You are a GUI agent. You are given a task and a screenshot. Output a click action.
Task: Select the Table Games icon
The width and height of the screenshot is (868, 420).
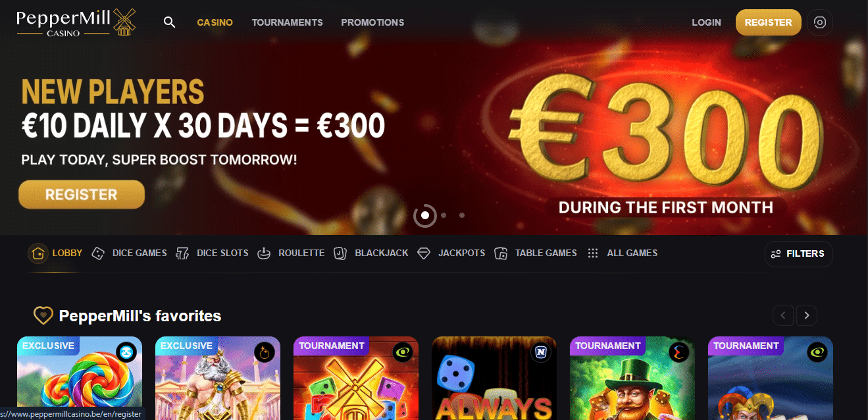pos(501,253)
